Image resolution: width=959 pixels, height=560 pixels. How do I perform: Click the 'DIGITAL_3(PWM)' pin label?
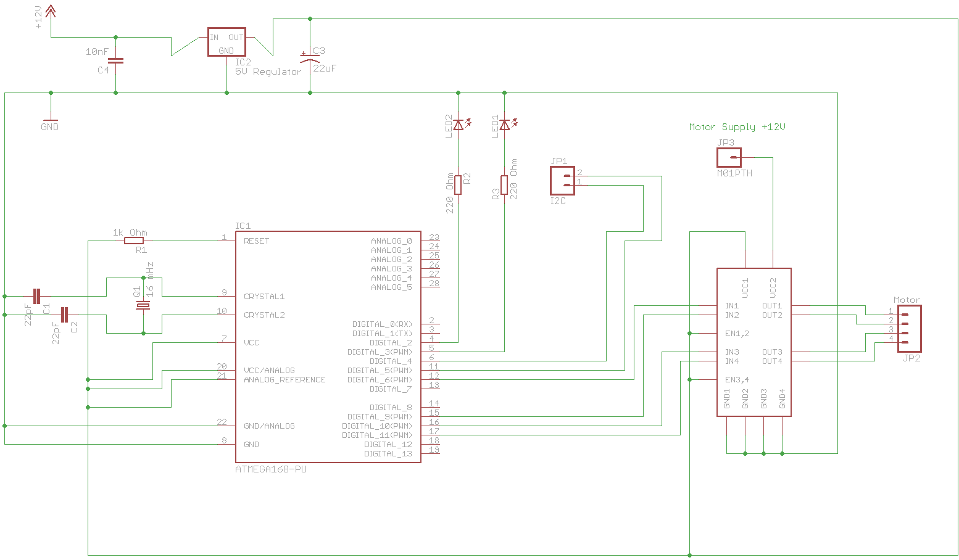380,352
